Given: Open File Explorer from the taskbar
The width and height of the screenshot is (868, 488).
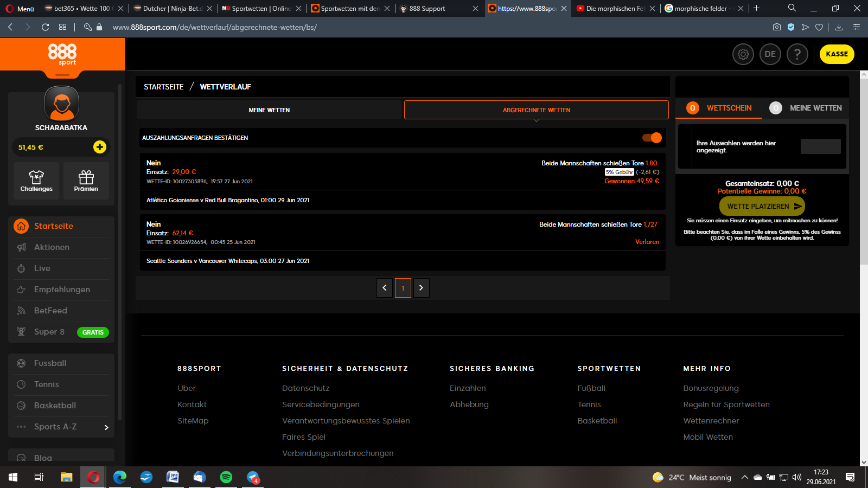Looking at the screenshot, I should point(67,477).
